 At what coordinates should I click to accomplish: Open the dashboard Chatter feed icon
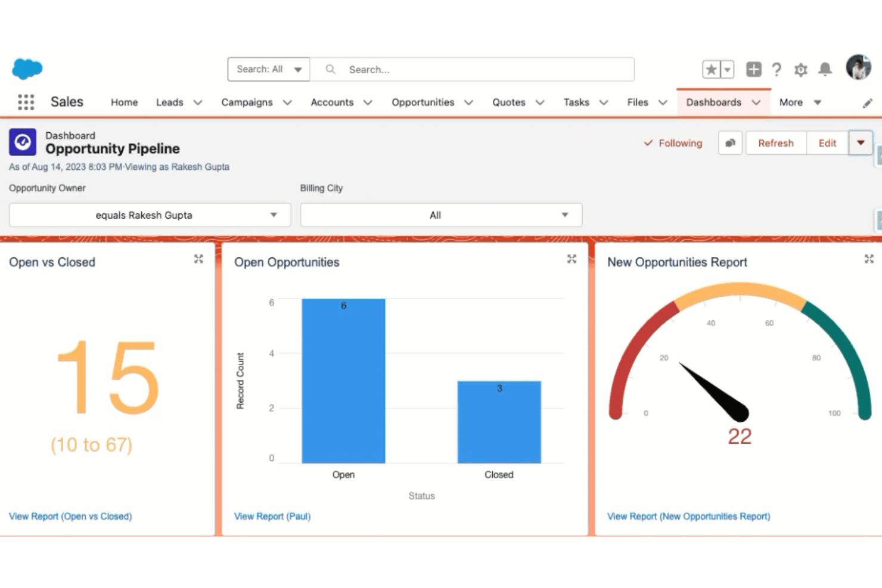coord(730,143)
